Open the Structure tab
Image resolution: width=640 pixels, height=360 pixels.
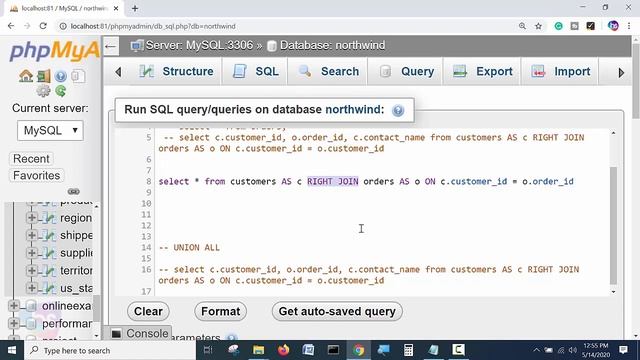coord(176,71)
